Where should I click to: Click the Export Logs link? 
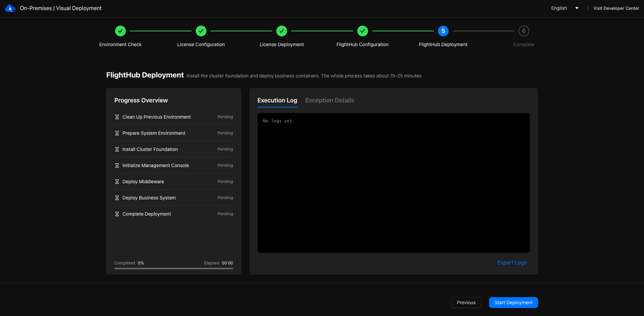(x=512, y=262)
